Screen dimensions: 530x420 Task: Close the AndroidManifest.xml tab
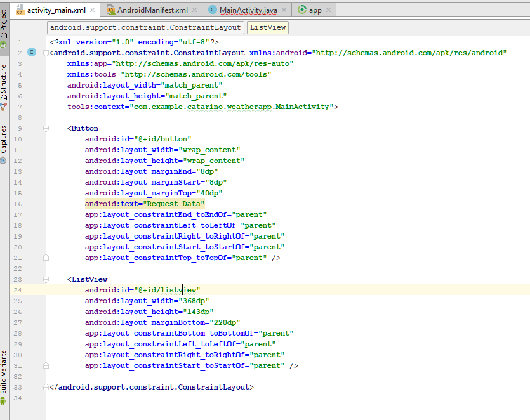coord(194,10)
